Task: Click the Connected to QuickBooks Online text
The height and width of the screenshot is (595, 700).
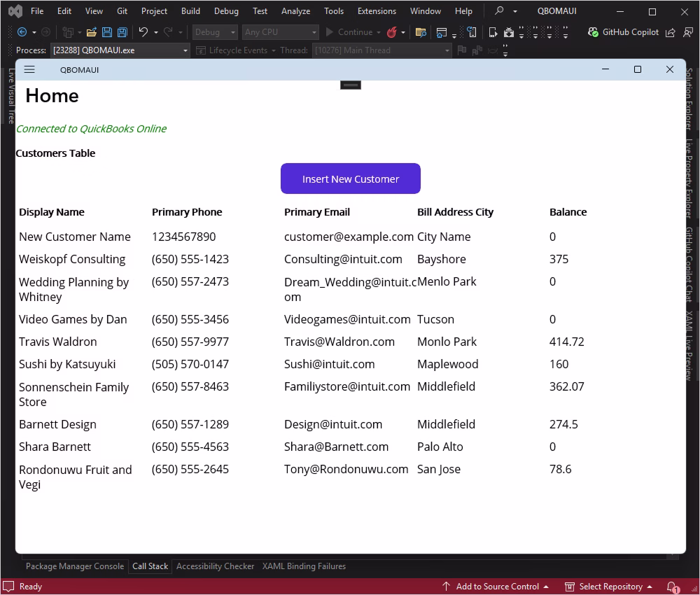Action: point(92,129)
